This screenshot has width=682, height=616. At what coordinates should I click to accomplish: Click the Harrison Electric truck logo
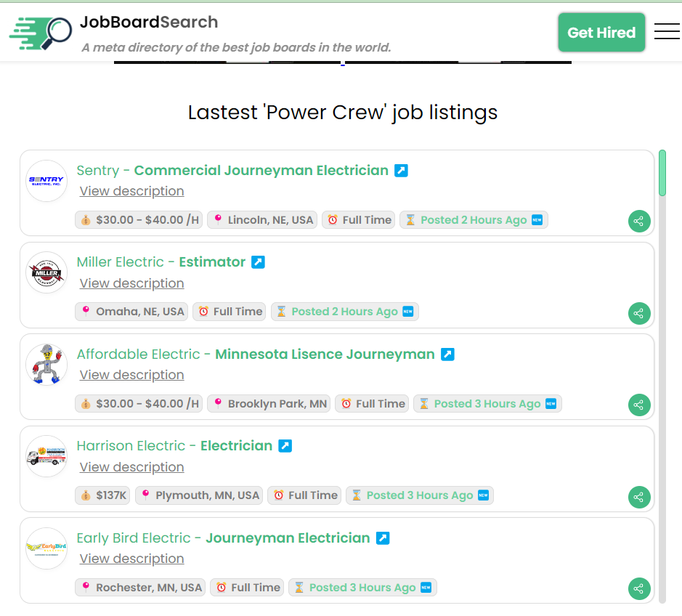(46, 456)
